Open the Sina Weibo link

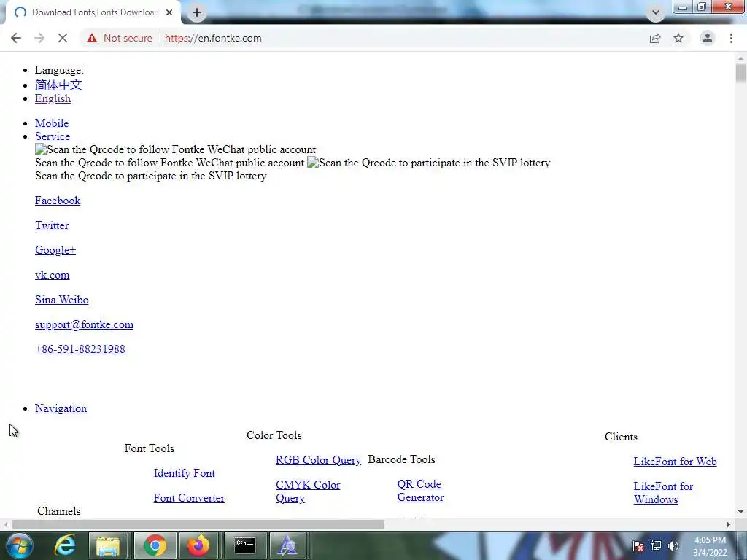[x=62, y=300]
